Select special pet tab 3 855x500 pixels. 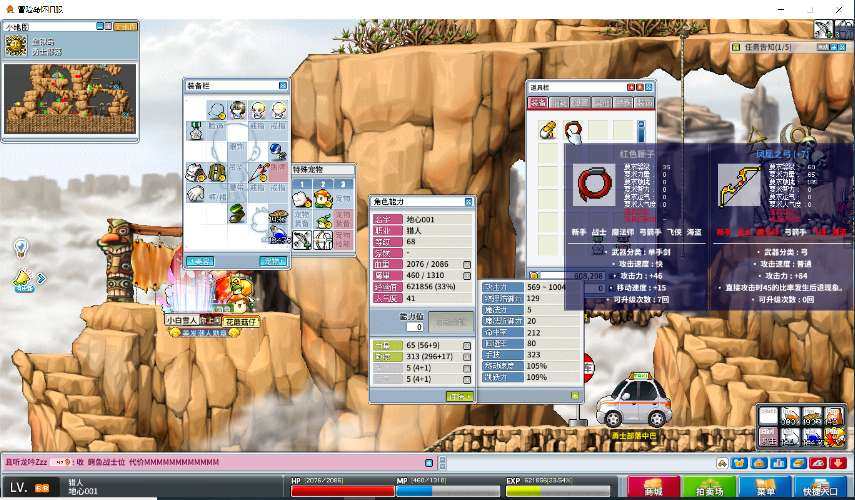pyautogui.click(x=343, y=184)
